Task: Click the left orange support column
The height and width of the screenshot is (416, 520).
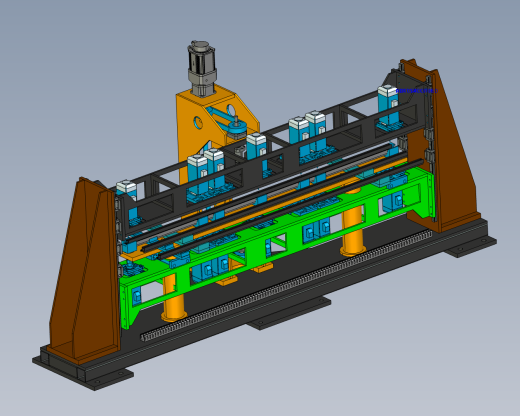Action: [x=174, y=297]
